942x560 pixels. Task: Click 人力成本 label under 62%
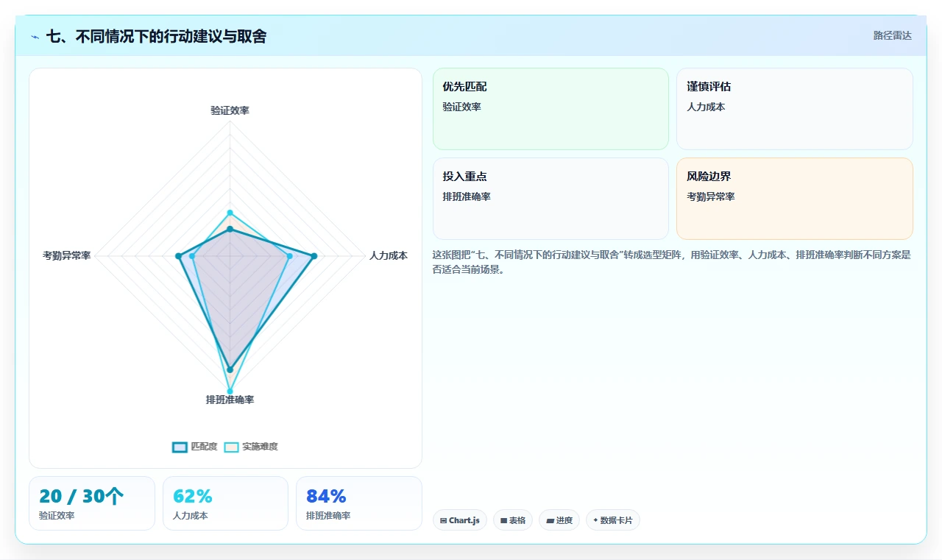point(191,516)
